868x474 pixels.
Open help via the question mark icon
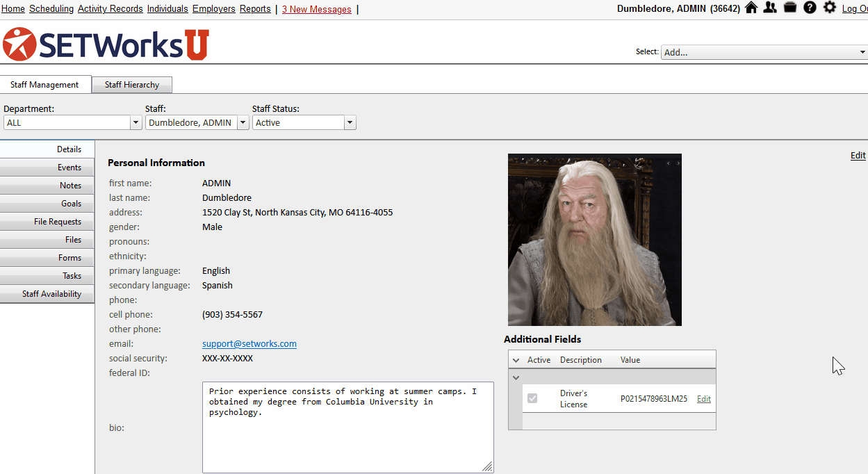click(x=810, y=8)
